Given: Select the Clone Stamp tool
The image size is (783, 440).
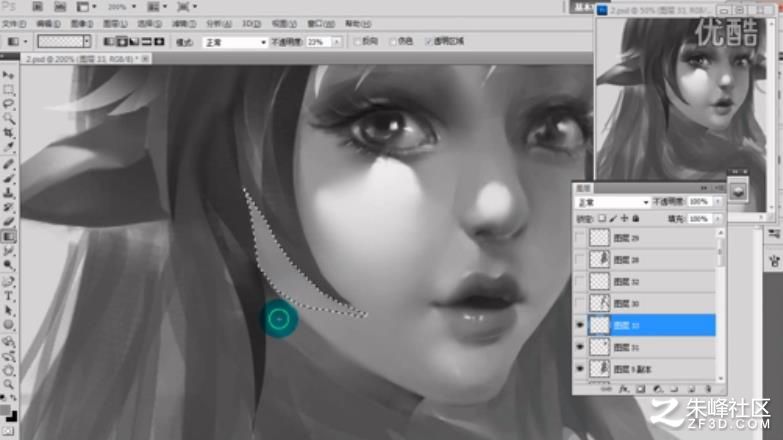Looking at the screenshot, I should click(x=8, y=193).
